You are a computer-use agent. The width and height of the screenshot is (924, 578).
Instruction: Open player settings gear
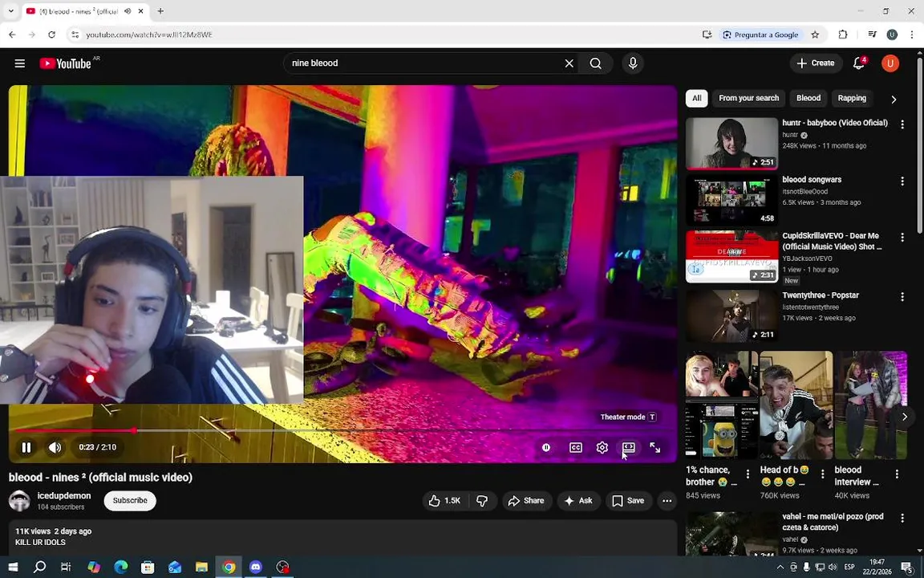602,448
